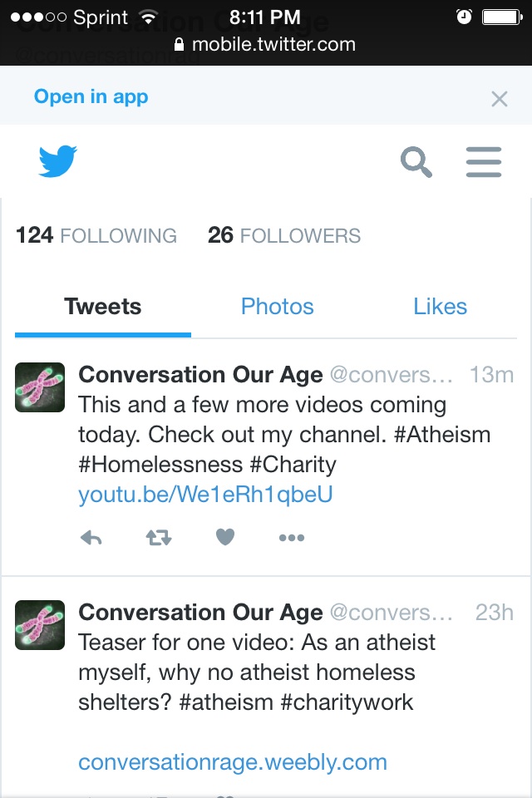
Task: Switch to the Likes tab
Action: tap(440, 307)
